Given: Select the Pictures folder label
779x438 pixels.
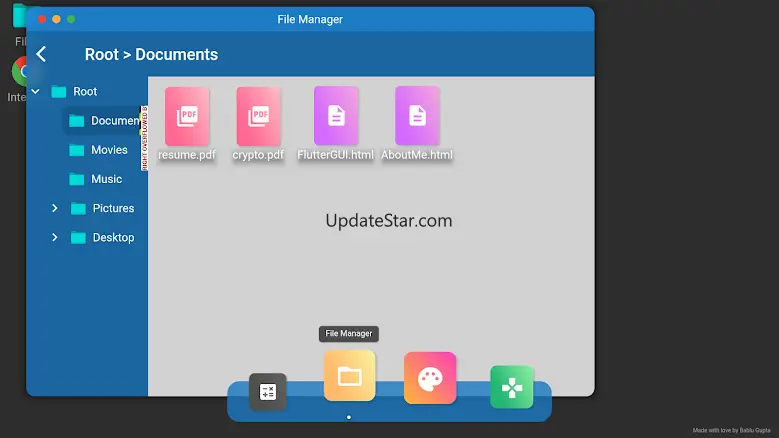Looking at the screenshot, I should tap(113, 208).
